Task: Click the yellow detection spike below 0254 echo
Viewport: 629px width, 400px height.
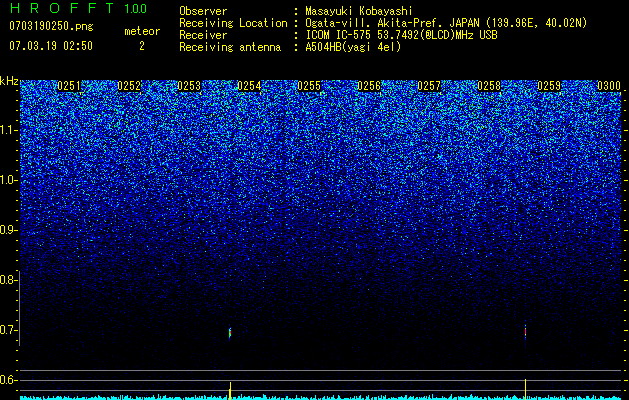Action: coord(230,390)
